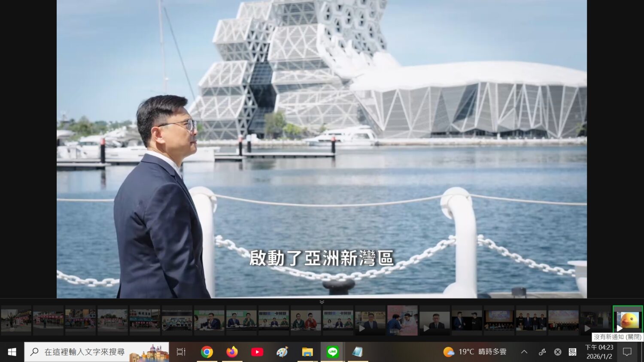This screenshot has width=644, height=362.
Task: Click the notepad-like app icon after LINE
Action: click(x=357, y=352)
